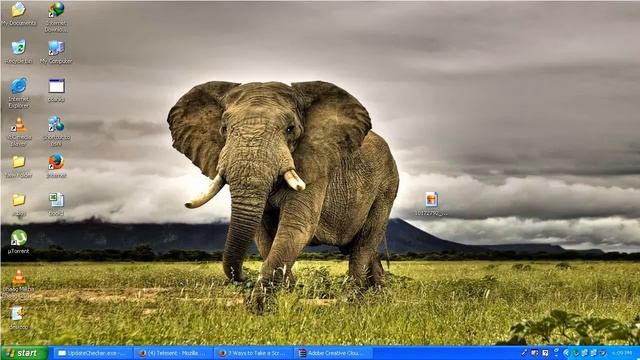640x360 pixels.
Task: Switch to the Mozilla Firefox taskbar window
Action: point(173,353)
